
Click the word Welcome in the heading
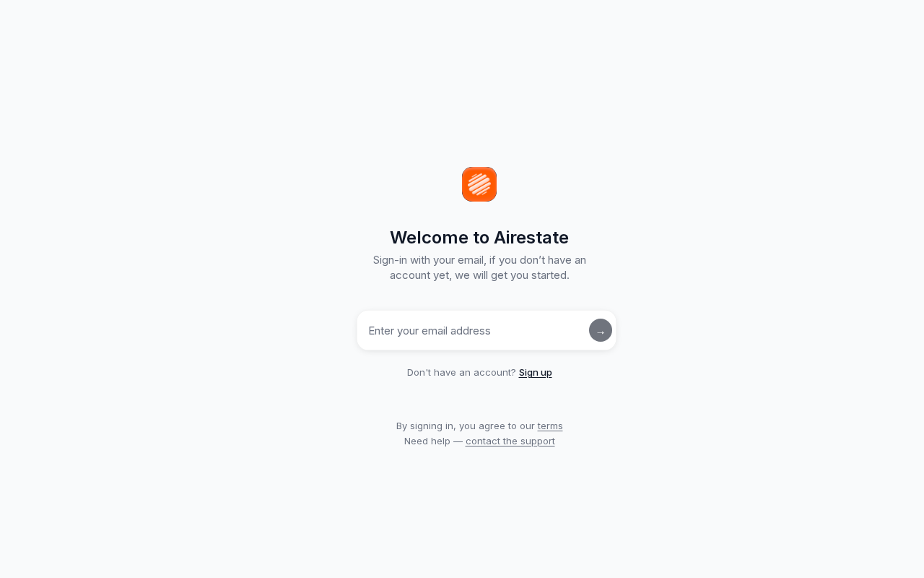430,237
